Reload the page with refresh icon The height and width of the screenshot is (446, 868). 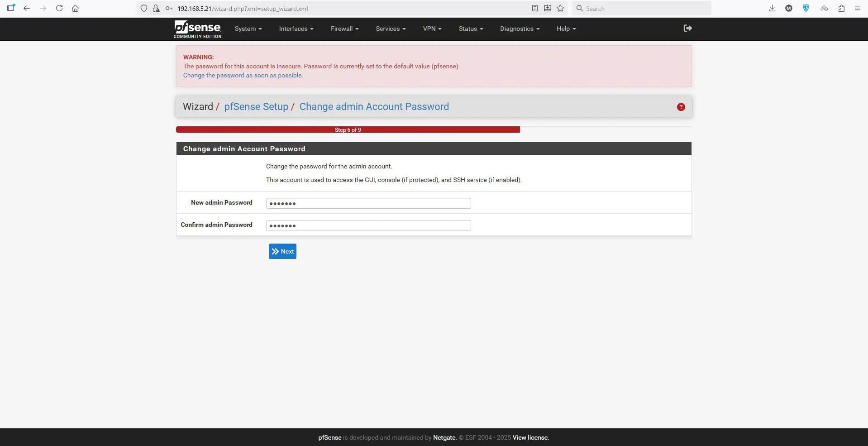tap(59, 8)
